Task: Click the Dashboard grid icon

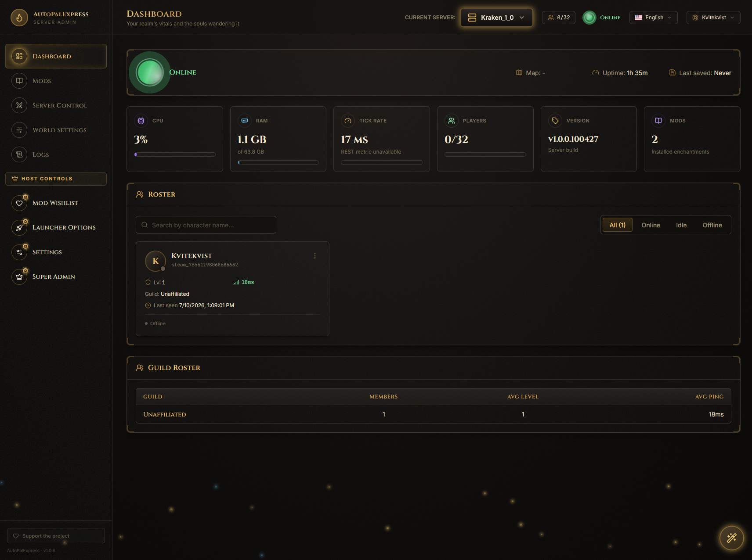Action: coord(19,56)
